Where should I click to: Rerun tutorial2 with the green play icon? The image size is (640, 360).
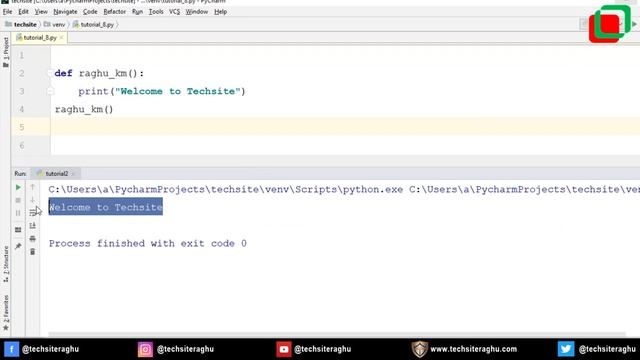pyautogui.click(x=18, y=187)
